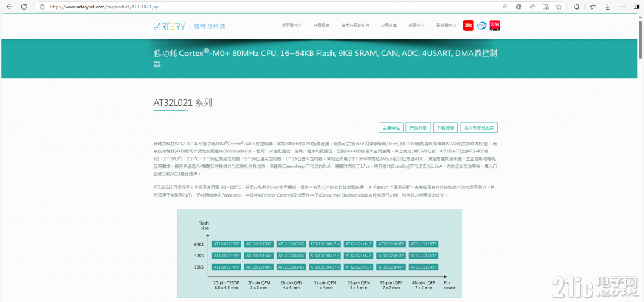Select part AT32L021K8T7
644x302 pixels.
pos(392,244)
